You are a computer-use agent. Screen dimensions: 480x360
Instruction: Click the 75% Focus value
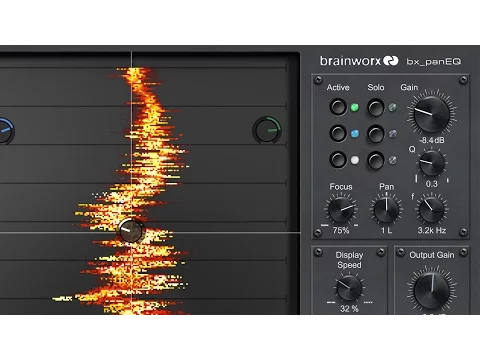pos(341,230)
